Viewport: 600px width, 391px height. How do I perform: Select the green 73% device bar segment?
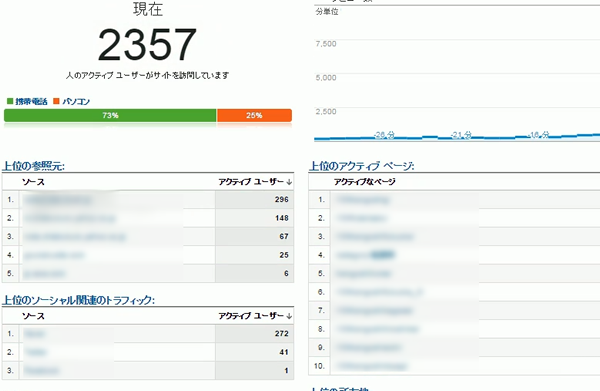point(110,116)
